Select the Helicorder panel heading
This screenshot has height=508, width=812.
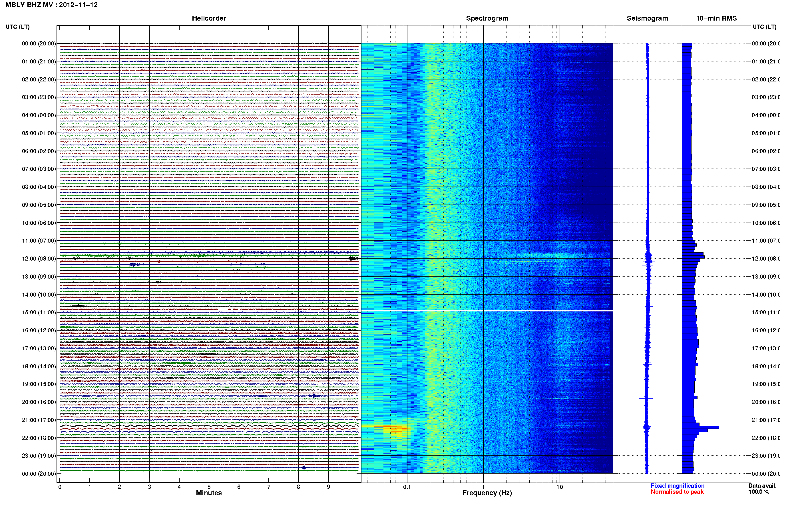pyautogui.click(x=209, y=18)
